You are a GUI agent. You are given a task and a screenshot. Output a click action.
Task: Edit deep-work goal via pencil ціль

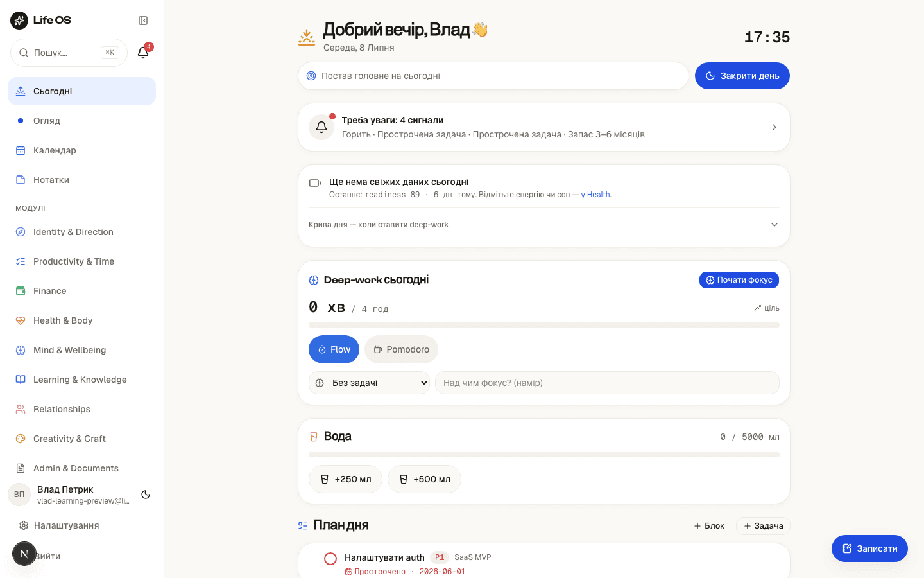tap(767, 308)
